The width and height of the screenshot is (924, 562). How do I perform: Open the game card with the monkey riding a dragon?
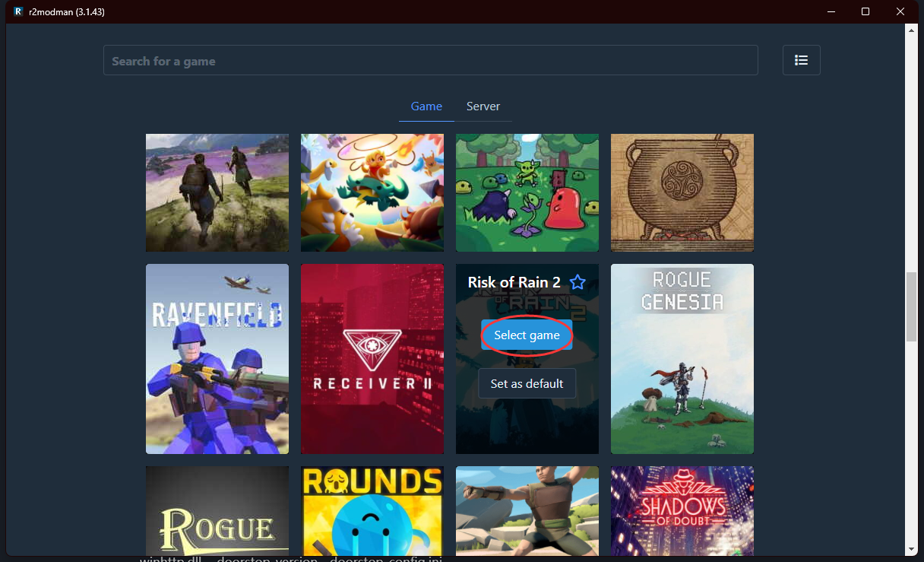(372, 192)
